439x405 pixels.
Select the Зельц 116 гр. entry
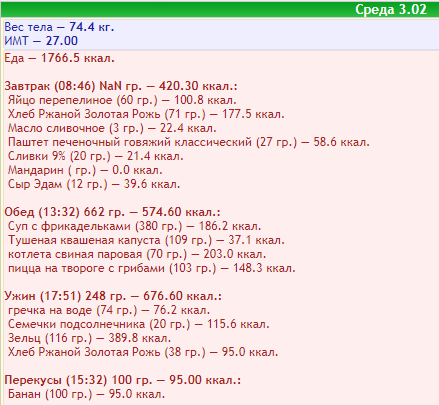(x=89, y=338)
